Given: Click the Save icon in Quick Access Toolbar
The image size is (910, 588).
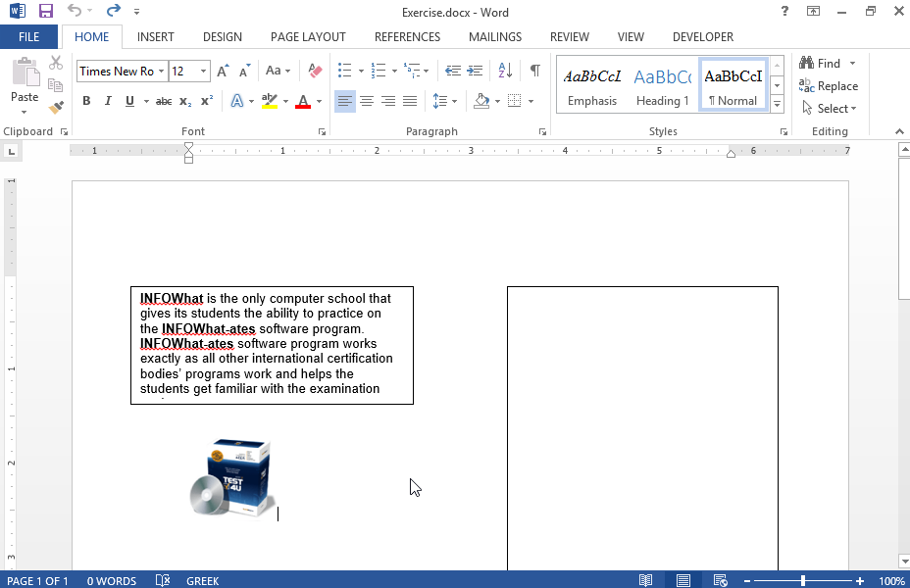Looking at the screenshot, I should (x=45, y=11).
